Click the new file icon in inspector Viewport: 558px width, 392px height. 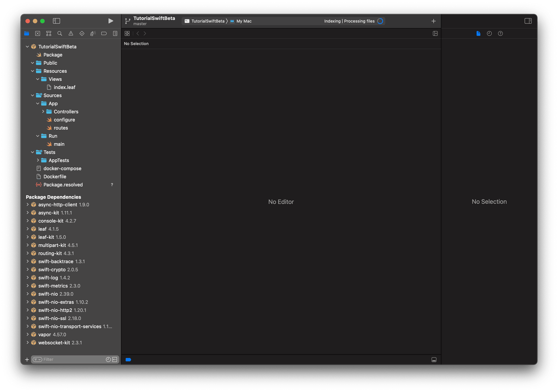click(478, 33)
